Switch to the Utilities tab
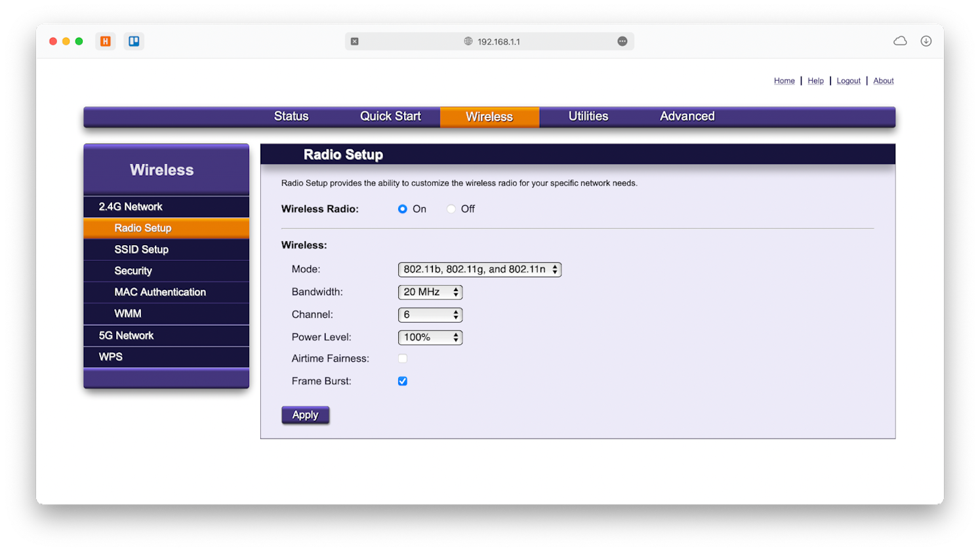Screen dimensions: 980x552 pyautogui.click(x=587, y=116)
